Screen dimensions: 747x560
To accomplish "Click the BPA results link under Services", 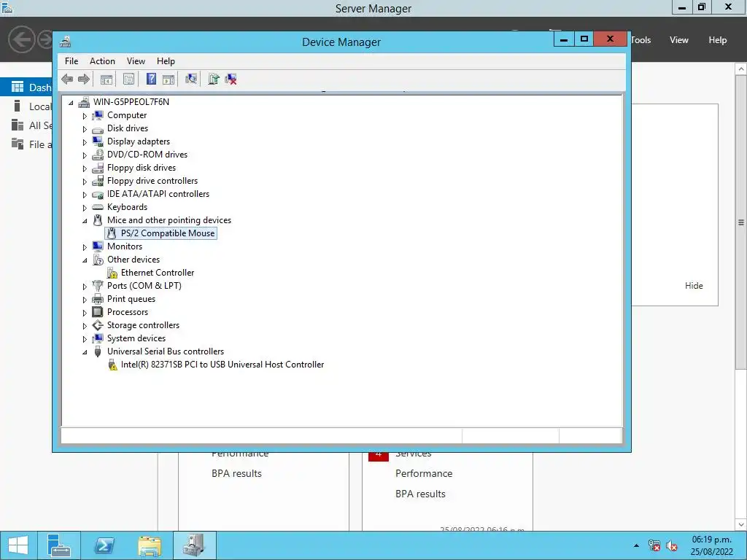I will [x=420, y=494].
